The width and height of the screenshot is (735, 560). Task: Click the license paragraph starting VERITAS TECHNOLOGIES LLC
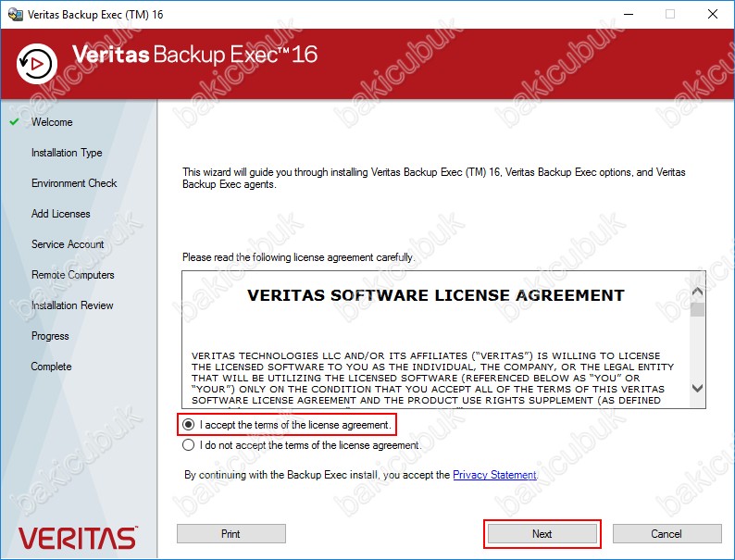tap(432, 378)
